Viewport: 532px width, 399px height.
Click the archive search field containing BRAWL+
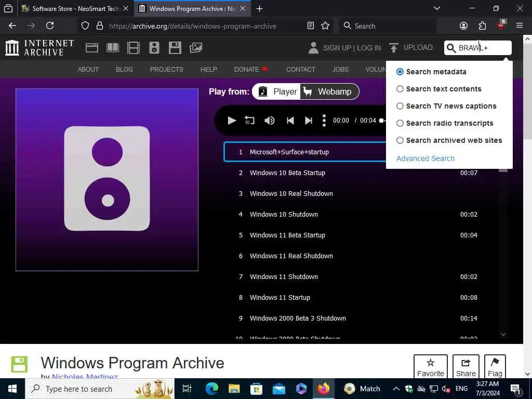tap(478, 48)
